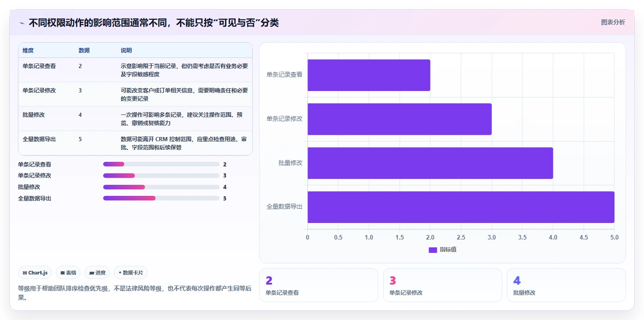
Task: Click progress value 5 beside 全量数据导出
Action: (225, 199)
